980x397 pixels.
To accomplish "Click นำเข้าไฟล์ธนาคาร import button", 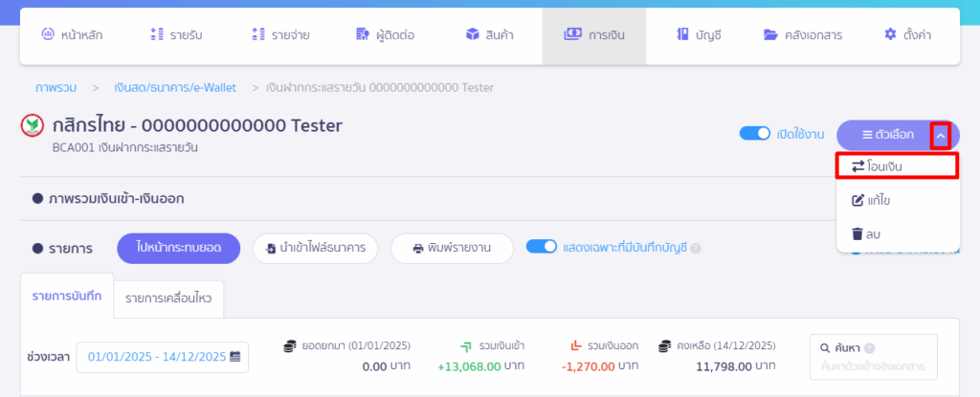I will coord(315,248).
